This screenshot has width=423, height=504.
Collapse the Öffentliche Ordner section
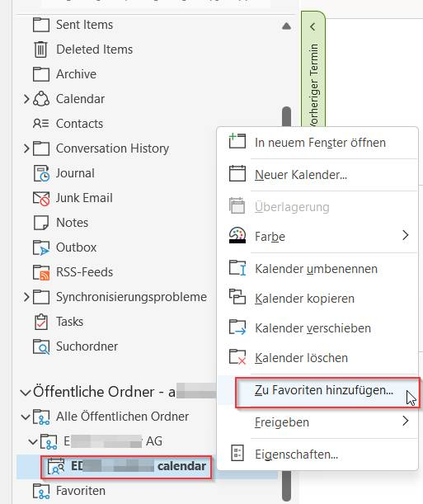[x=26, y=393]
